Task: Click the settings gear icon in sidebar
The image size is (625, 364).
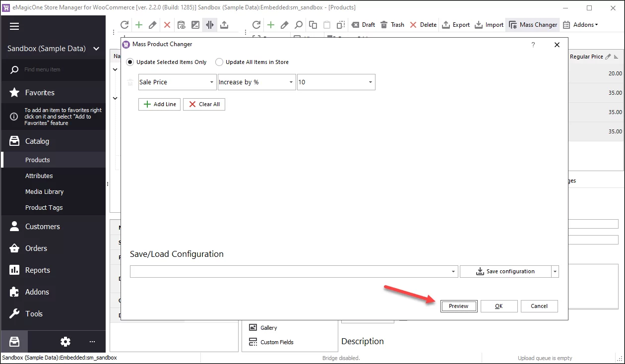Action: [65, 342]
